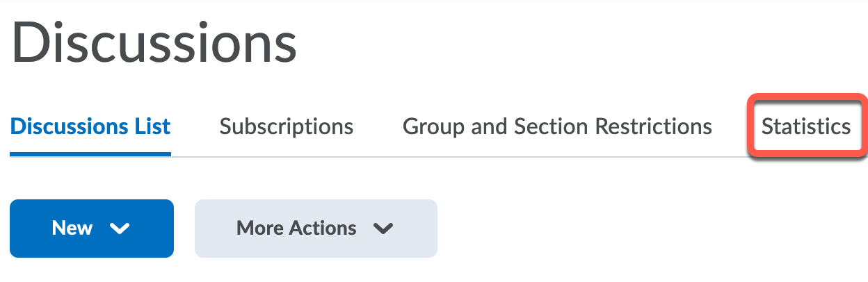Screen dimensions: 868x282
Task: Switch to the Subscriptions tab
Action: [287, 127]
